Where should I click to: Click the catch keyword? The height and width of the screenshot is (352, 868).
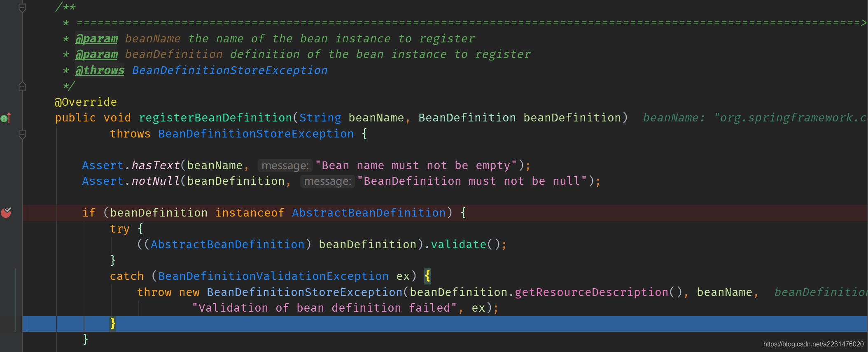127,276
